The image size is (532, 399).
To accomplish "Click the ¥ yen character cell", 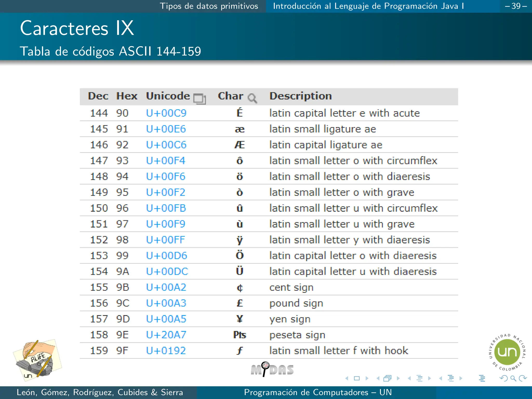I will (240, 319).
